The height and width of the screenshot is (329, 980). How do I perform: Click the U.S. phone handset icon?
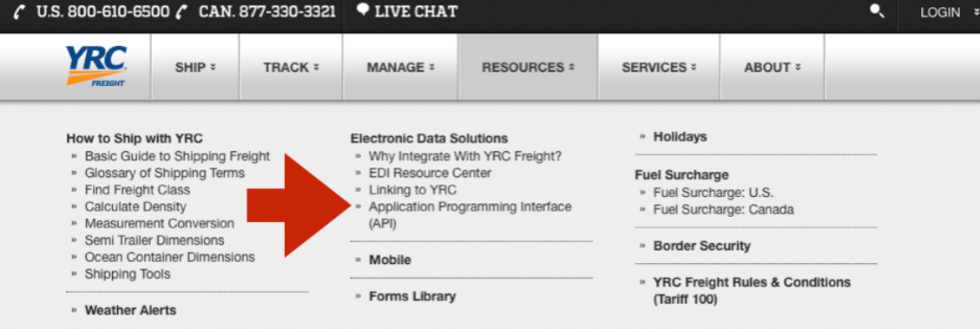coord(20,12)
